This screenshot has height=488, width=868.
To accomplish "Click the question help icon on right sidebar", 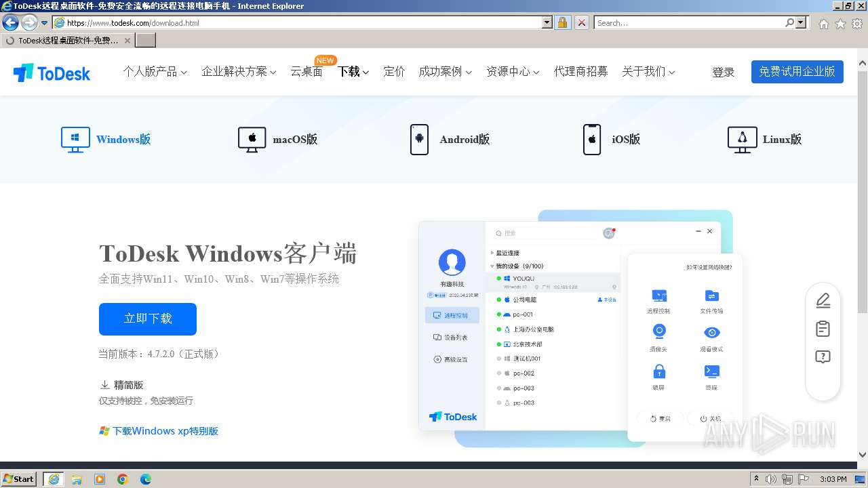I will pos(823,357).
